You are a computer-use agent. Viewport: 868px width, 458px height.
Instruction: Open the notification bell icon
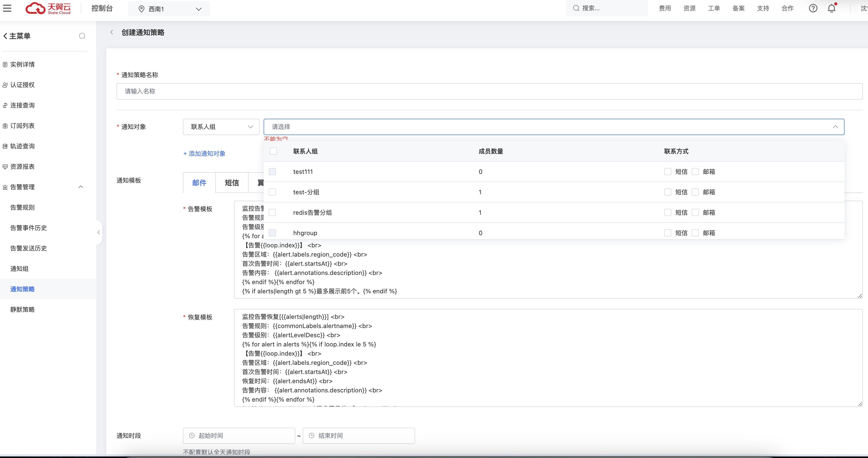tap(831, 8)
